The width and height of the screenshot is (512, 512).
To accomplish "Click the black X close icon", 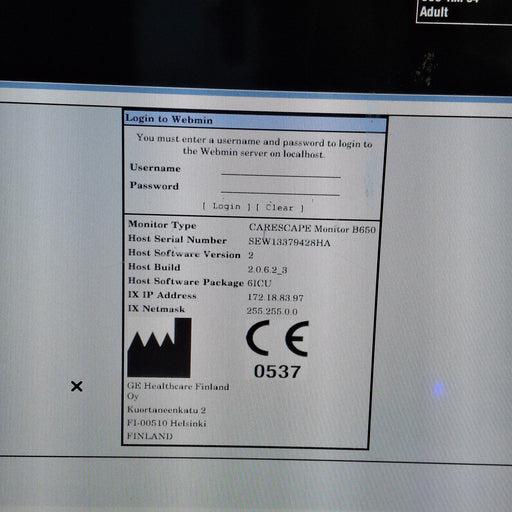I will 77,386.
